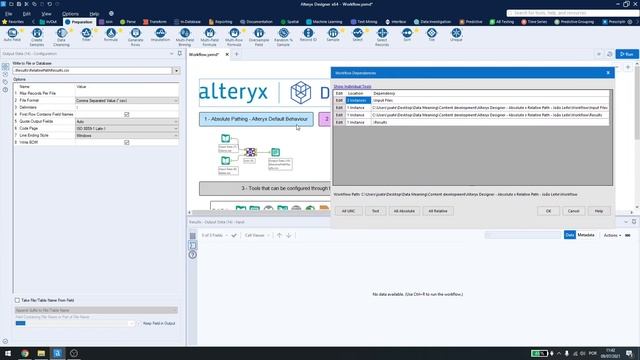Click Edit for the Input Files row

339,100
